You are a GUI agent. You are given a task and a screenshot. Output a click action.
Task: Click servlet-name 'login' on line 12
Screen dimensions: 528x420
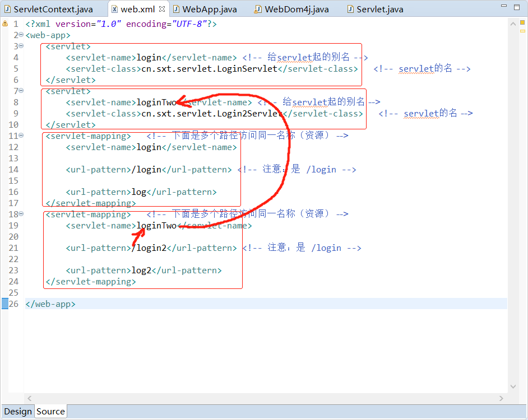pos(149,147)
